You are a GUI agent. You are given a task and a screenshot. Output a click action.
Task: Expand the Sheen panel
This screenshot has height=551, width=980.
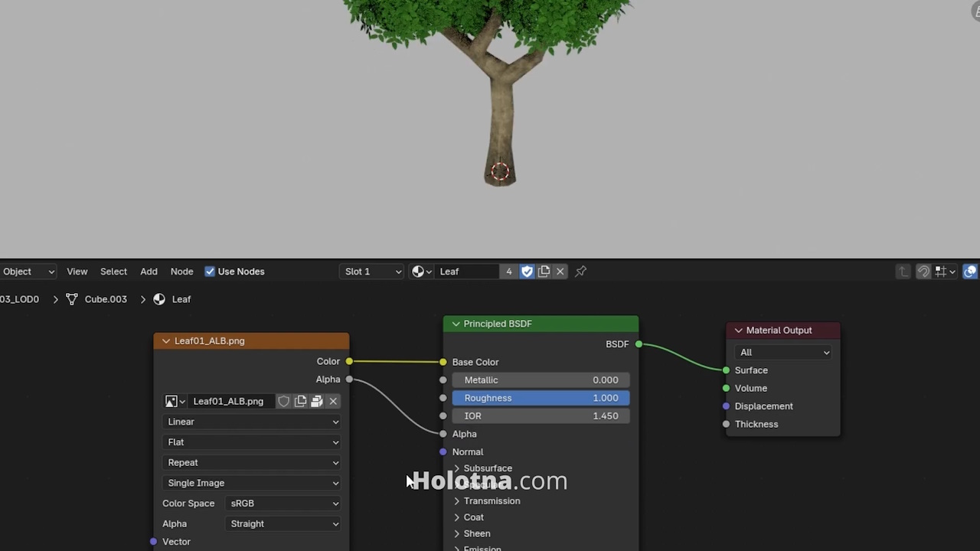click(457, 533)
